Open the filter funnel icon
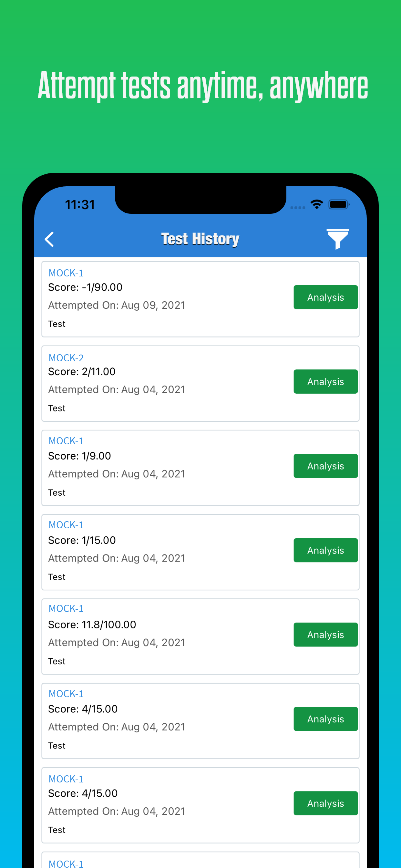Viewport: 401px width, 868px height. (x=338, y=239)
